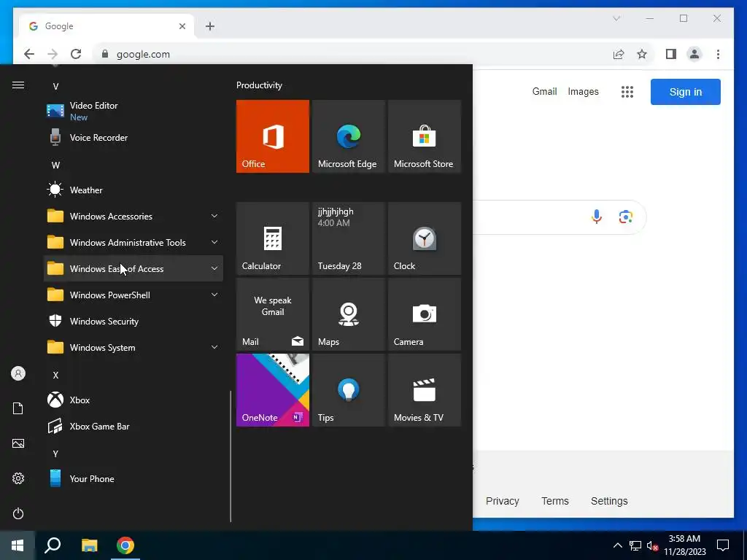Viewport: 747px width, 560px height.
Task: Expand the Windows System folder
Action: [133, 348]
